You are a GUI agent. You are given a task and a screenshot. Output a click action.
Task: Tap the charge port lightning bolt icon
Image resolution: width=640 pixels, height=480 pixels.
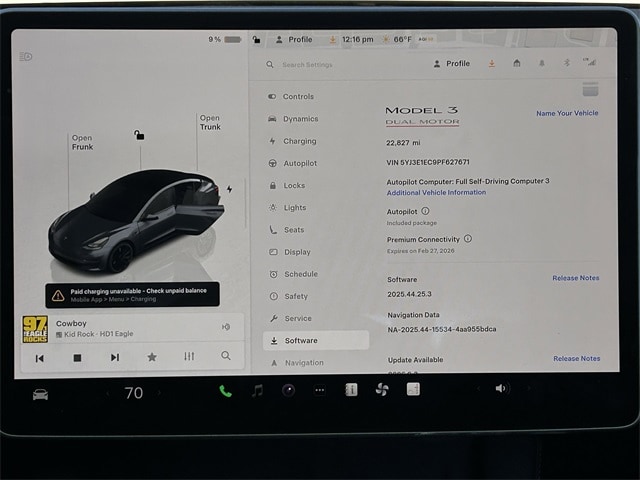point(229,188)
